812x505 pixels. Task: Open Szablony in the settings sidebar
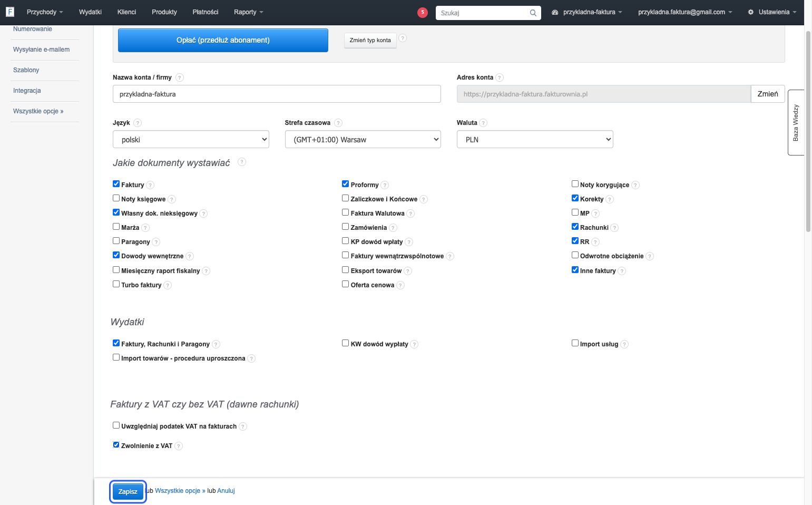26,70
